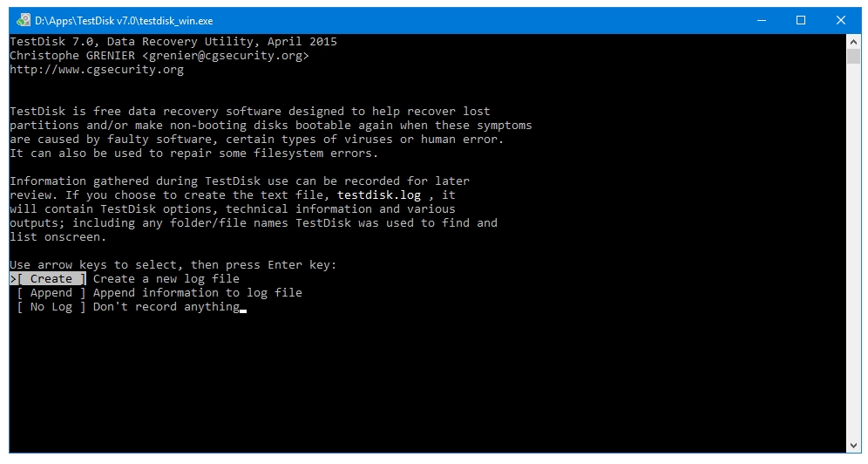This screenshot has height=464, width=868.
Task: Click the 'Create a new log file' description
Action: click(x=166, y=278)
